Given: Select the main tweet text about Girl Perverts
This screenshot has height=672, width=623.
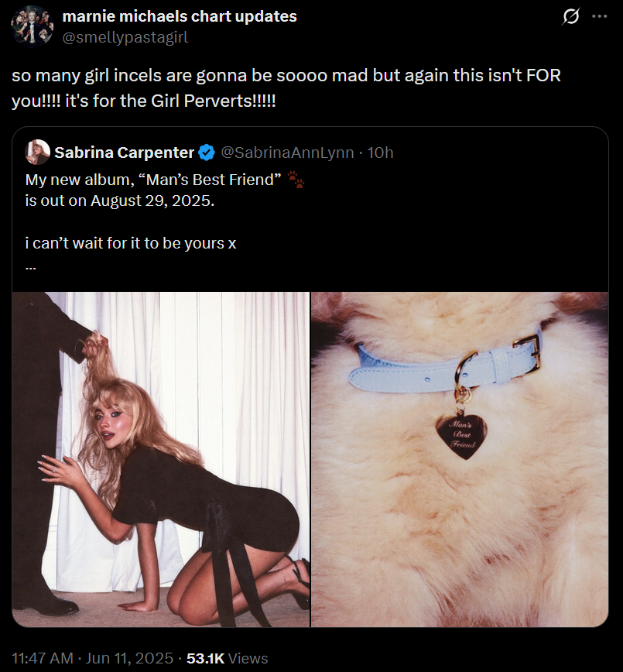Looking at the screenshot, I should 286,87.
